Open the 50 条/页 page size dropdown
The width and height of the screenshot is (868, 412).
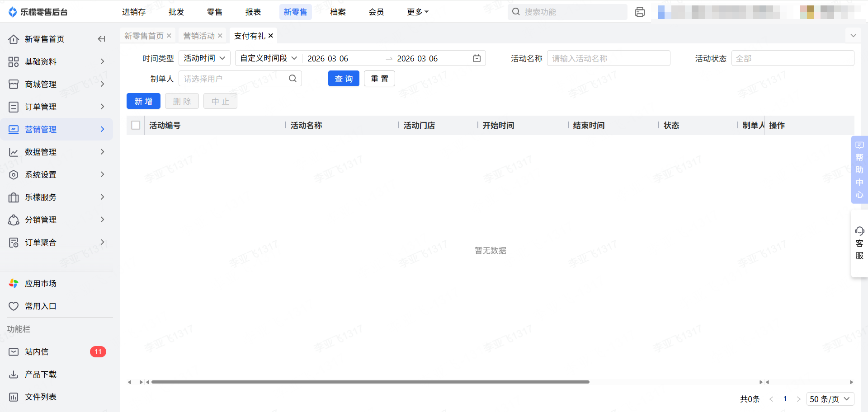pos(830,399)
